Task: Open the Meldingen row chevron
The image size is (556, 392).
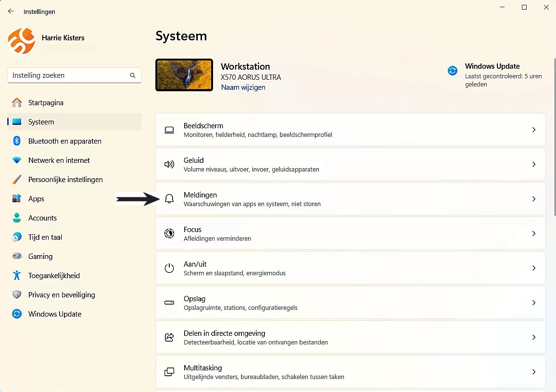Action: tap(534, 199)
